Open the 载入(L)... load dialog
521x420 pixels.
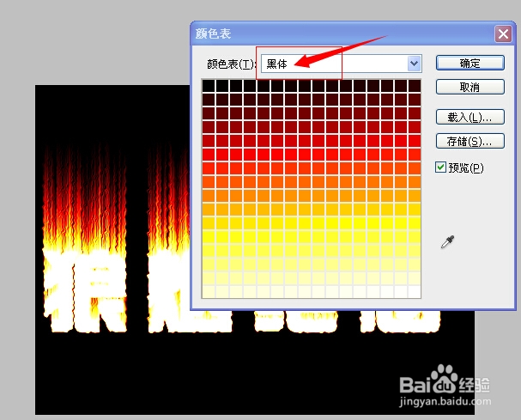(x=470, y=117)
